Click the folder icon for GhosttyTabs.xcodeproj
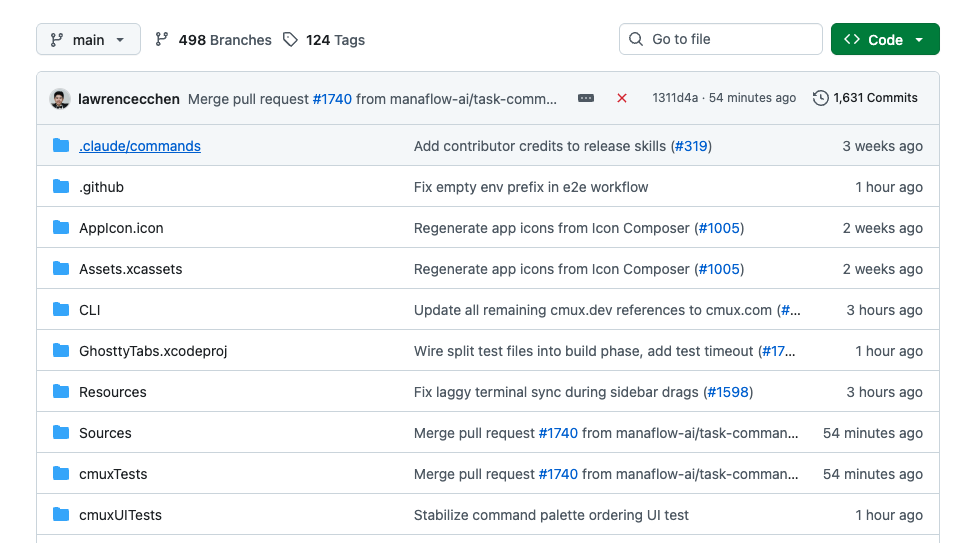Image resolution: width=968 pixels, height=543 pixels. [x=61, y=350]
